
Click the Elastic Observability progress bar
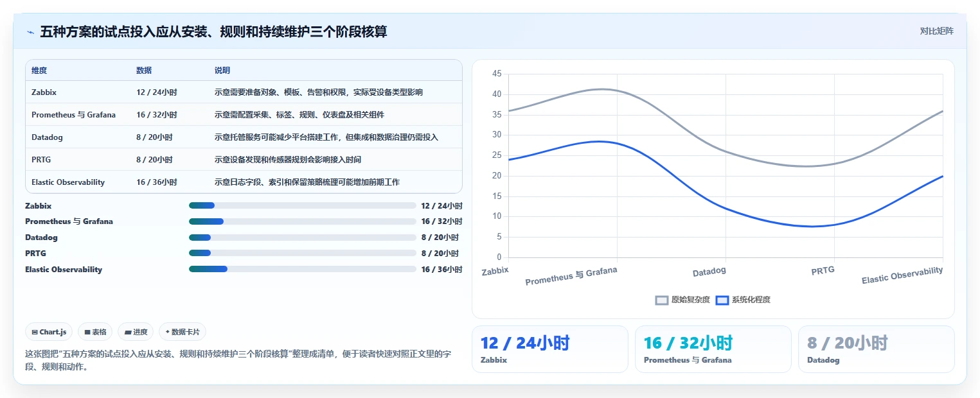click(303, 269)
